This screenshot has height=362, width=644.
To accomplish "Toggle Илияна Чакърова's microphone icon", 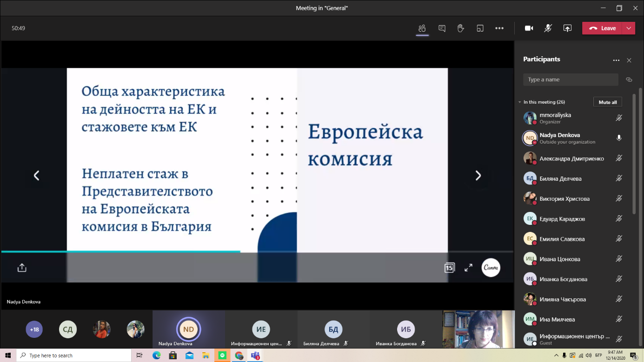I will pyautogui.click(x=619, y=299).
